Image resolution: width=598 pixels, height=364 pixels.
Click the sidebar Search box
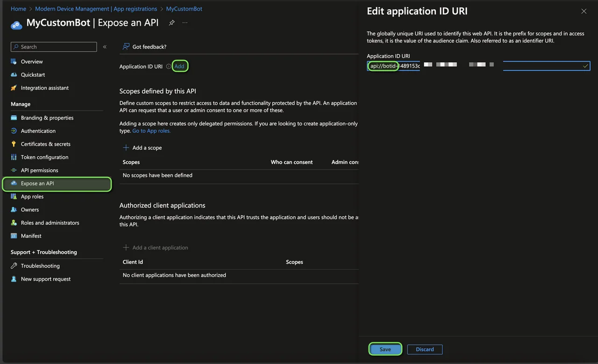point(54,47)
